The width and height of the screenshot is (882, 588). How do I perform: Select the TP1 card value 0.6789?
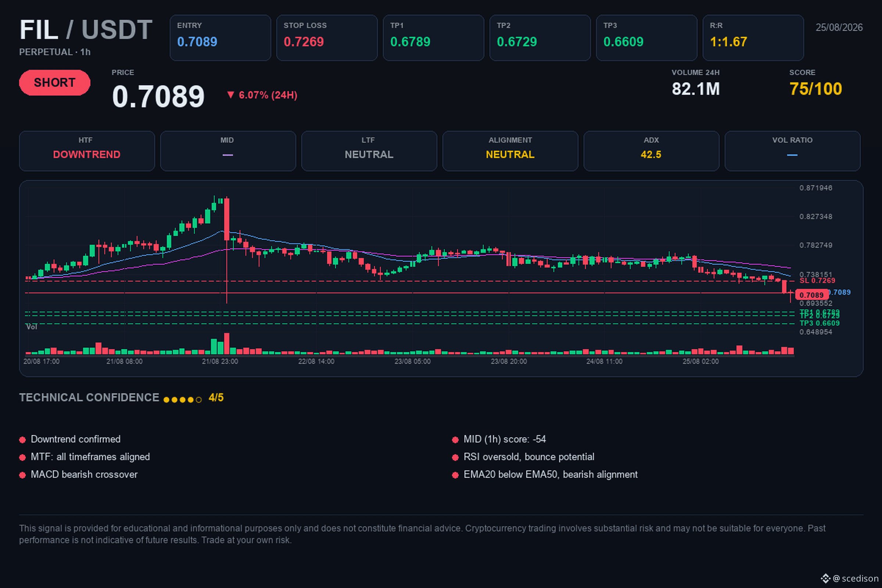point(410,42)
